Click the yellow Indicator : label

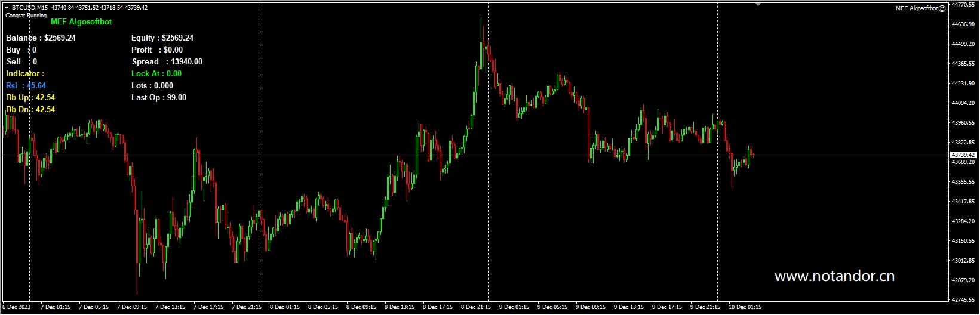pyautogui.click(x=25, y=73)
